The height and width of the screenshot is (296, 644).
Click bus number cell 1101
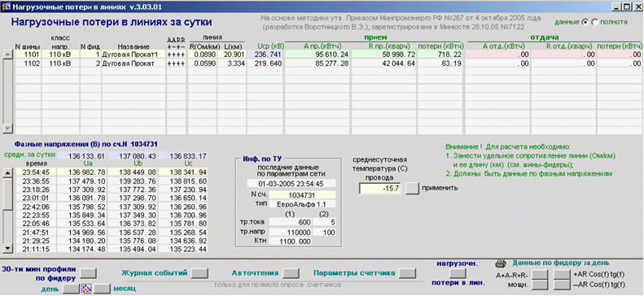coord(28,54)
